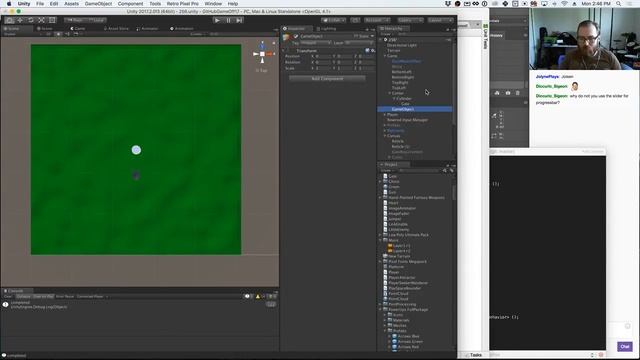
Task: Collapse the Corner object in Hierarchy
Action: tap(389, 93)
